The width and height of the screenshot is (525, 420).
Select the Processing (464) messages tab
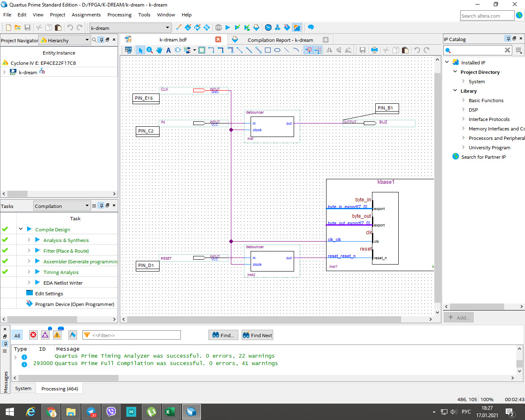(x=59, y=388)
